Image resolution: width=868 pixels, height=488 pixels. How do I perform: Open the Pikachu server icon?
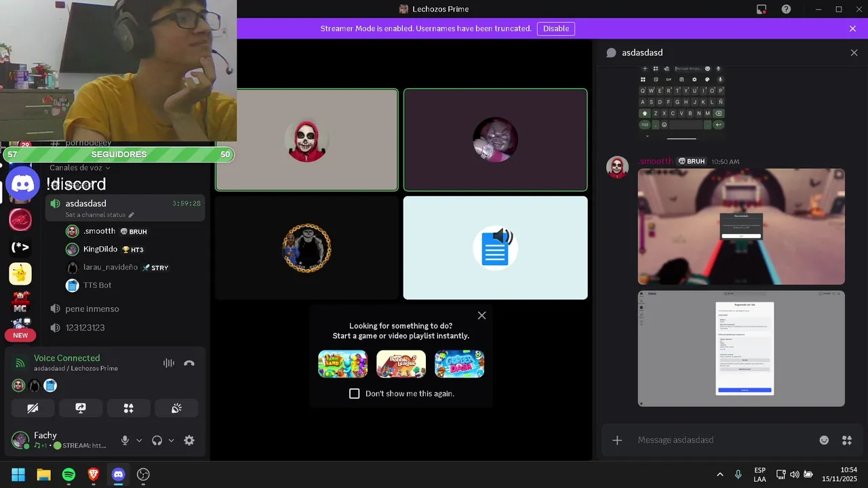click(x=20, y=274)
